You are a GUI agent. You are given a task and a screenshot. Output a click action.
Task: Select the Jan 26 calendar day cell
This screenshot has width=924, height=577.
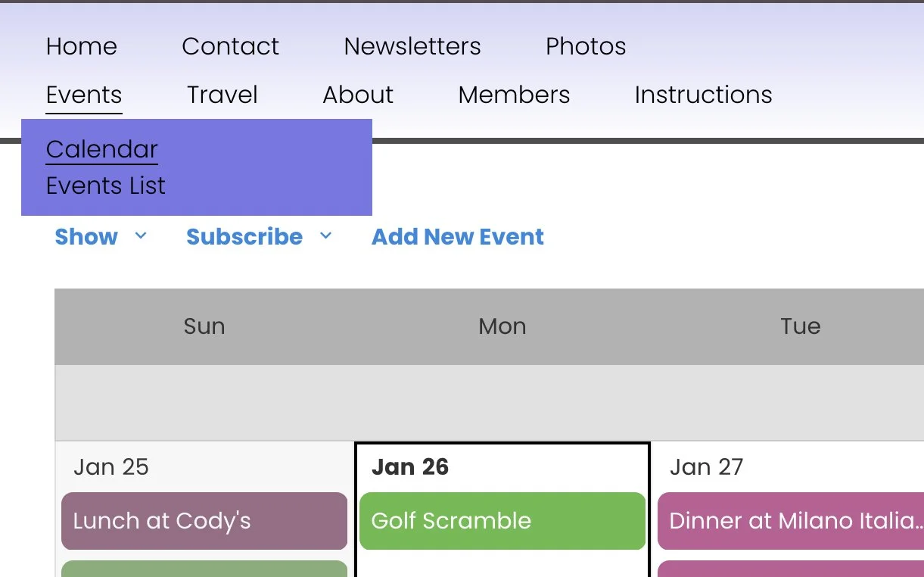pyautogui.click(x=502, y=509)
